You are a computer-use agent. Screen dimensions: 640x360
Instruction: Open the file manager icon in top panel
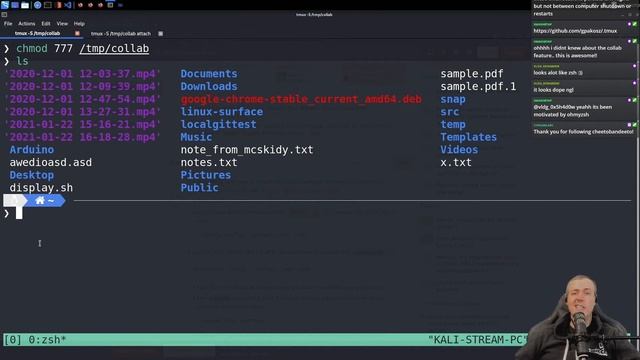25,5
